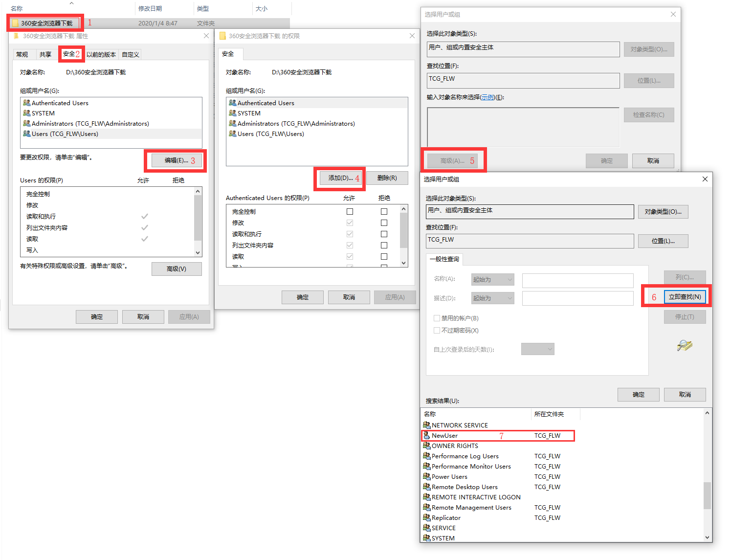The width and height of the screenshot is (731, 560).
Task: Select OWNER RIGHTS icon in search results
Action: click(427, 446)
